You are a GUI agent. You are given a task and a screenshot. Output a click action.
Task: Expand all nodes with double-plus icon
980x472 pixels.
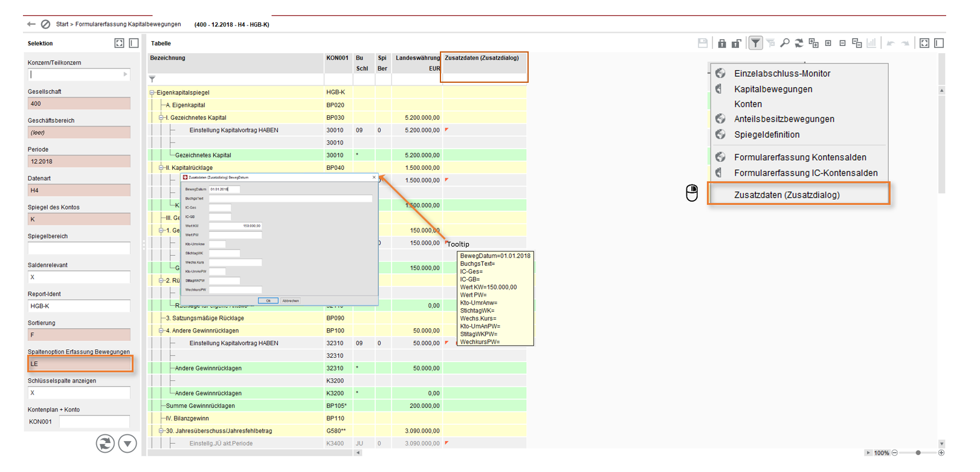coord(814,43)
